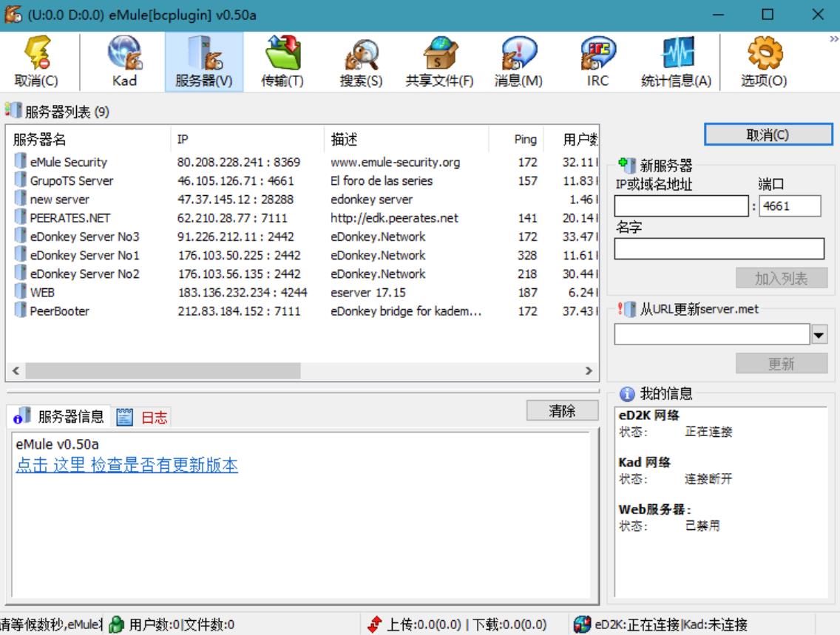Select 'eDonkey bridge for kadem...' description

coord(406,311)
